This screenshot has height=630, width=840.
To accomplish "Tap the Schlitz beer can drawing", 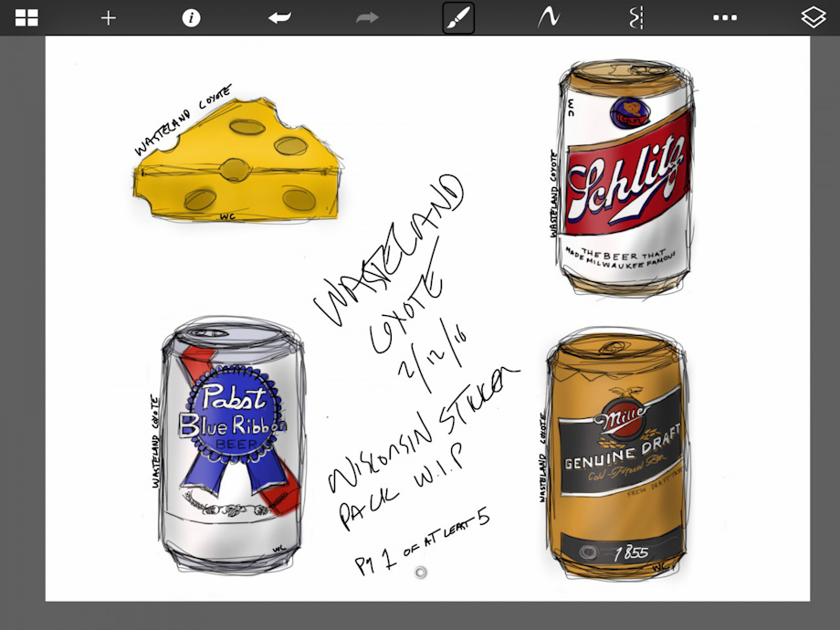I will 625,178.
